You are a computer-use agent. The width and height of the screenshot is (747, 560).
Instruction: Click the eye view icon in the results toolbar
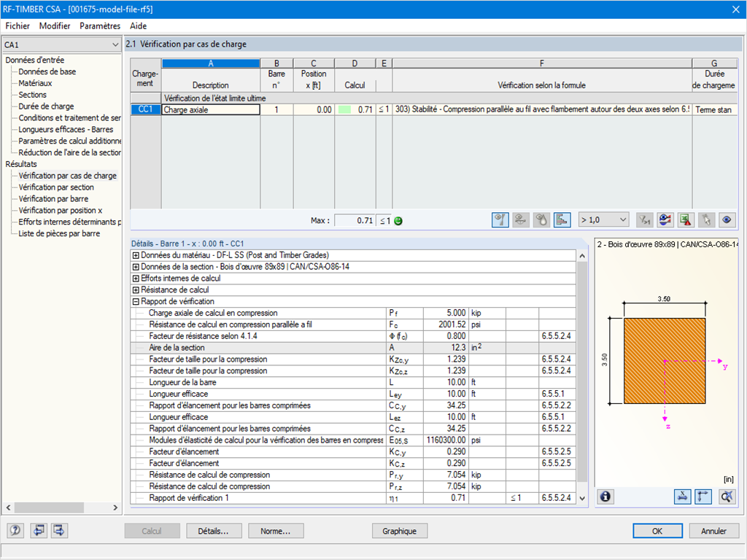[727, 219]
